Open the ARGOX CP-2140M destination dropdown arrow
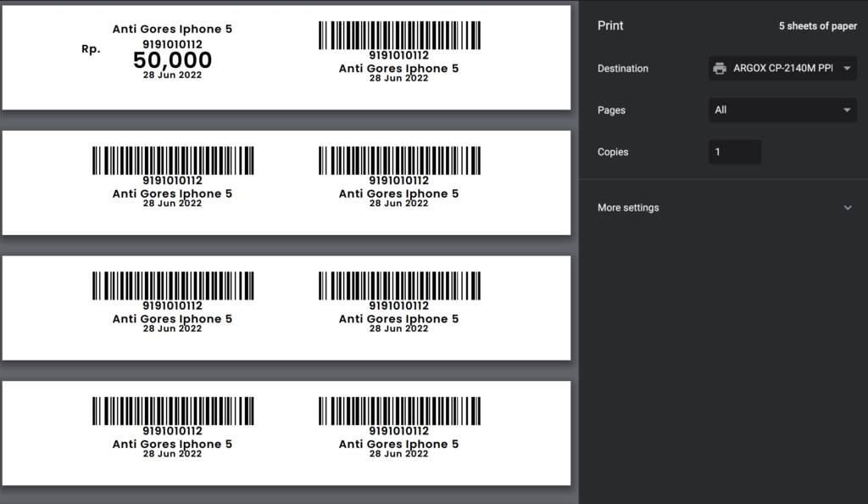This screenshot has width=868, height=504. click(847, 69)
